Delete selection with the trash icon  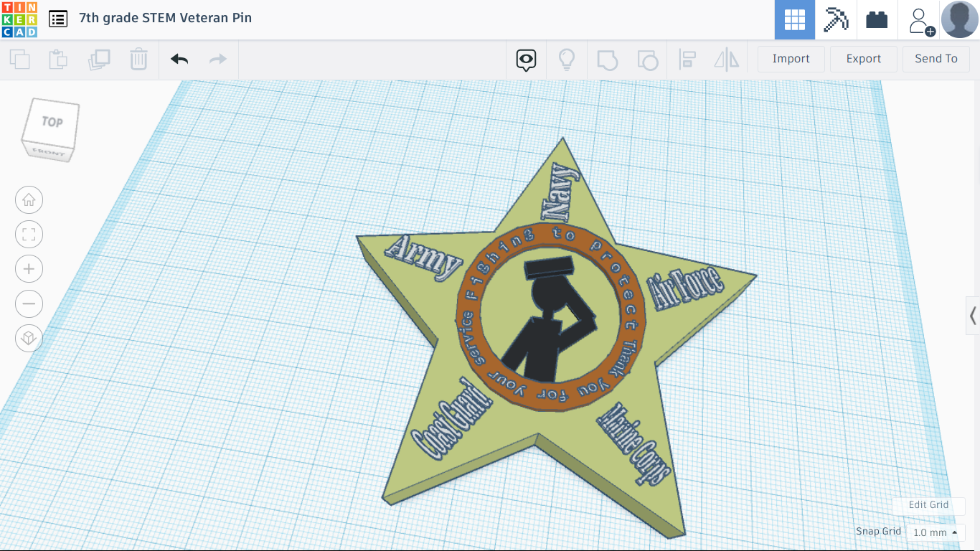coord(138,59)
